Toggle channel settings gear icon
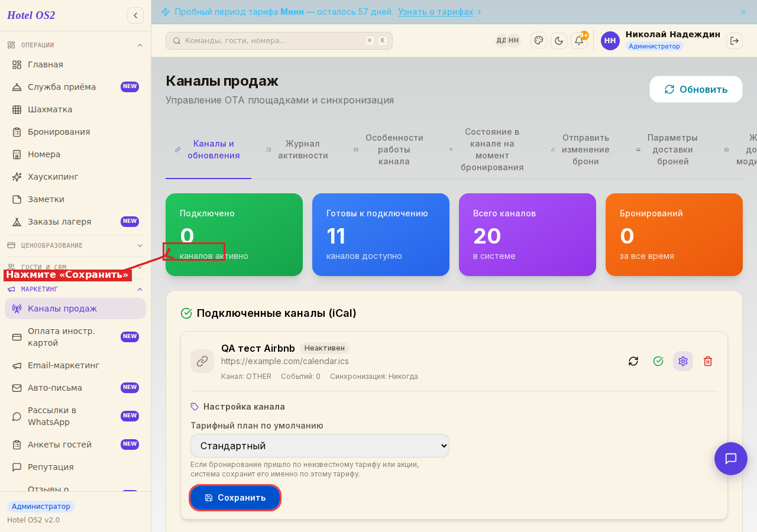This screenshot has height=532, width=757. click(x=683, y=361)
